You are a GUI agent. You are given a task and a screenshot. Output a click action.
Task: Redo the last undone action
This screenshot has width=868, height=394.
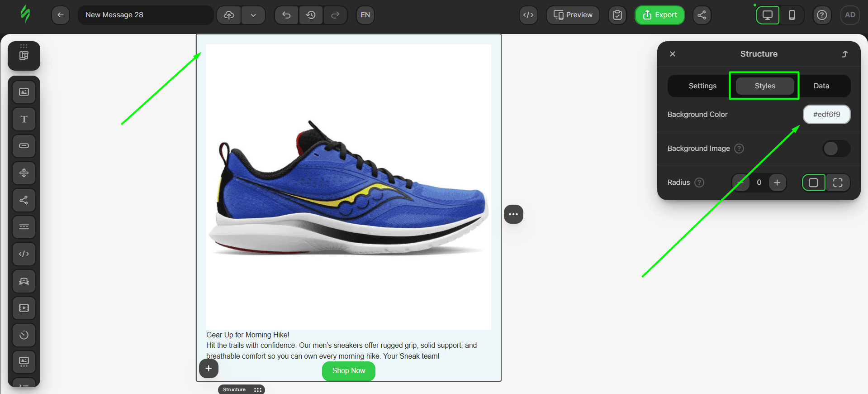(335, 15)
